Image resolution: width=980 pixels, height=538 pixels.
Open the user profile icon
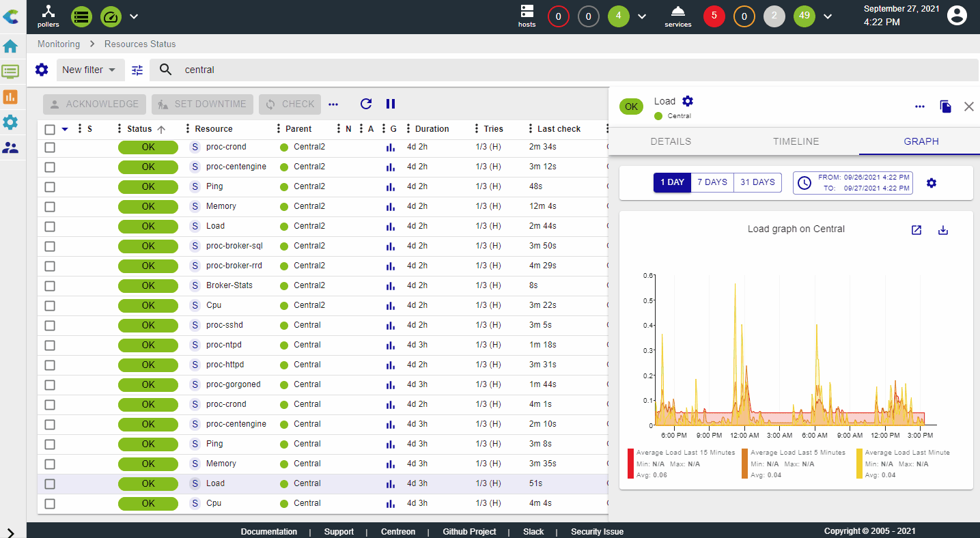(x=957, y=16)
